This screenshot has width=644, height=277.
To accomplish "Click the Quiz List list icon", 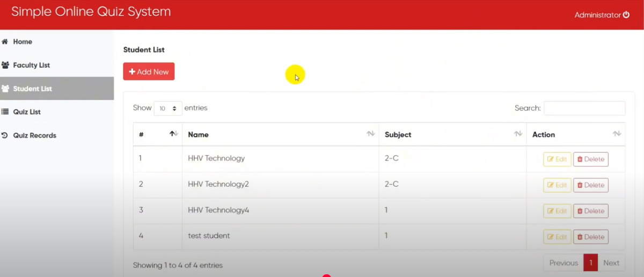I will pyautogui.click(x=5, y=112).
